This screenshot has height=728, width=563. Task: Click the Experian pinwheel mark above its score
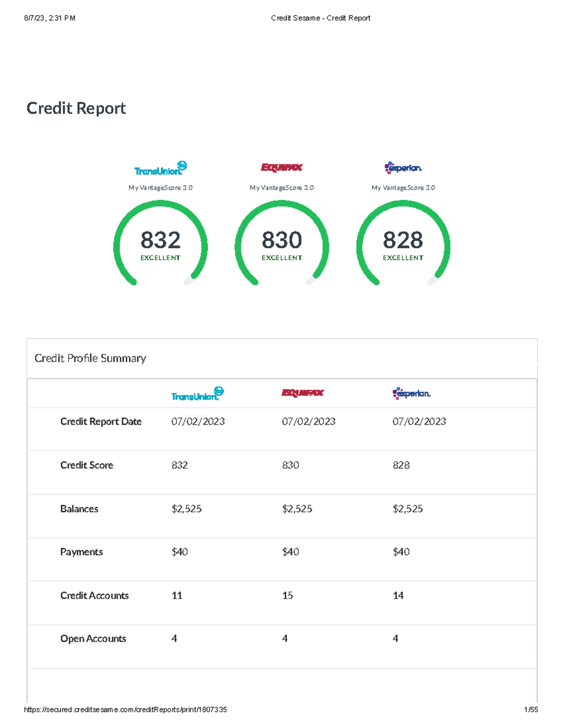[388, 167]
